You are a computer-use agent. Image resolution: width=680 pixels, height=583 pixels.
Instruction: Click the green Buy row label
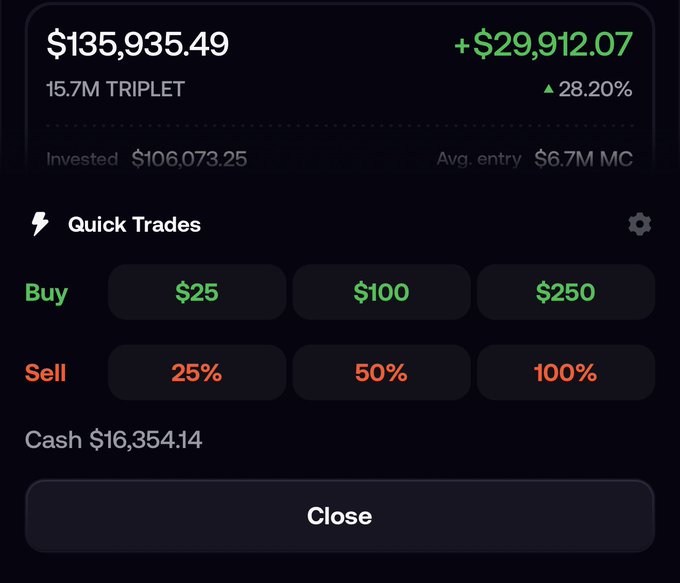46,293
